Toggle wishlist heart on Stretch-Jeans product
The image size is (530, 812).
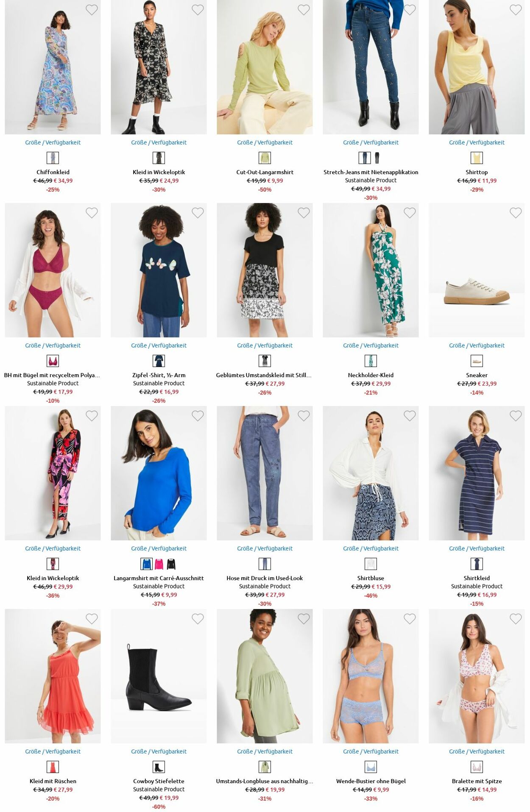coord(410,10)
